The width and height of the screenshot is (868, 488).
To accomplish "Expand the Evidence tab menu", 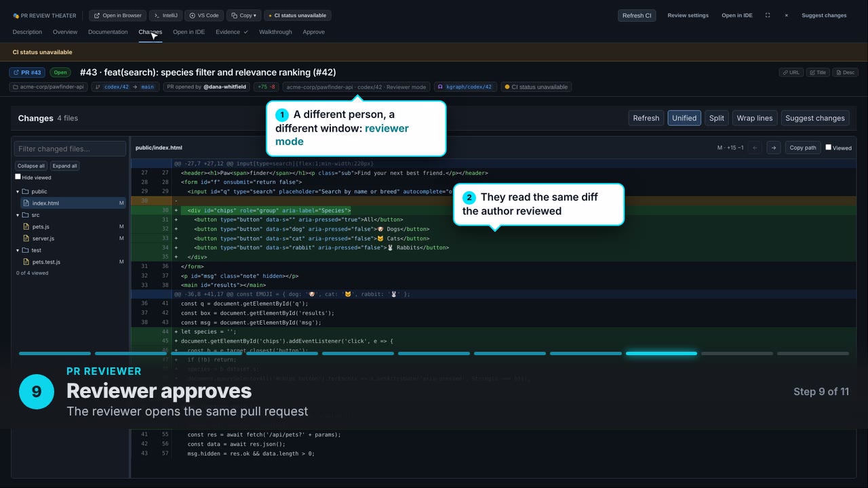I will [232, 32].
